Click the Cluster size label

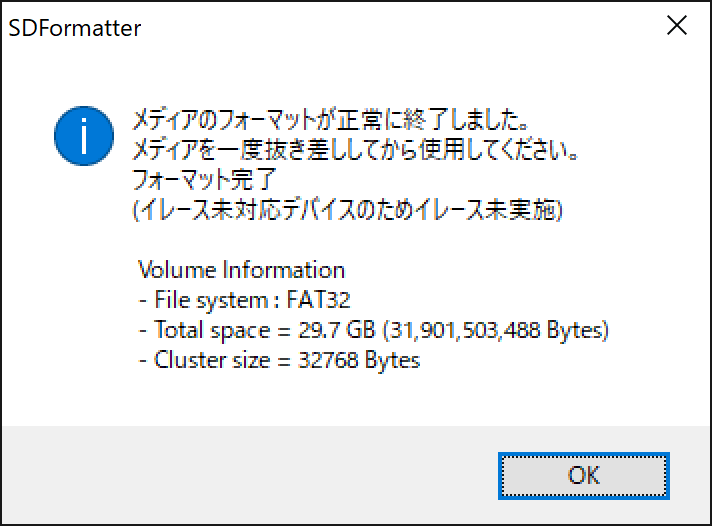[212, 360]
